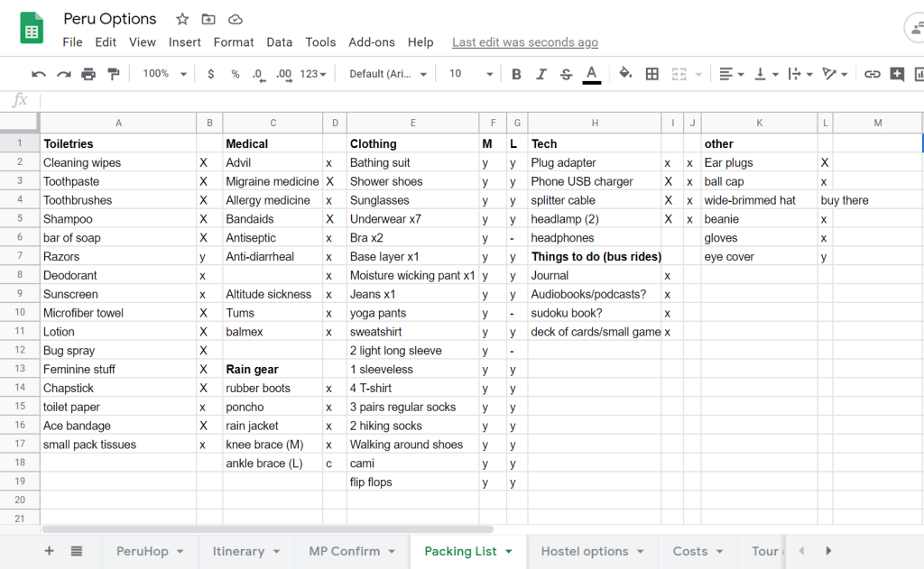Toggle italic formatting
Image resolution: width=924 pixels, height=569 pixels.
[541, 74]
